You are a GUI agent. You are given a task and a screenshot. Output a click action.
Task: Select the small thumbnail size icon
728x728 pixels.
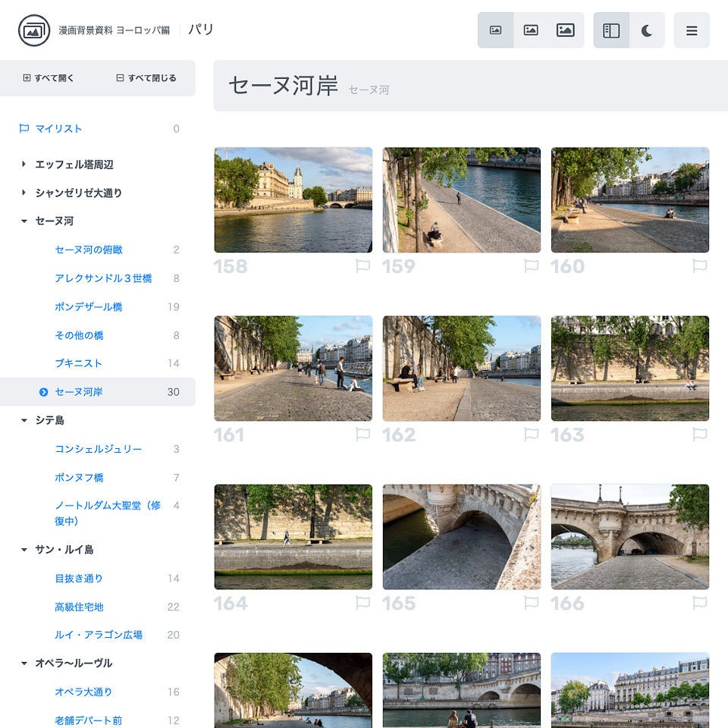[497, 30]
